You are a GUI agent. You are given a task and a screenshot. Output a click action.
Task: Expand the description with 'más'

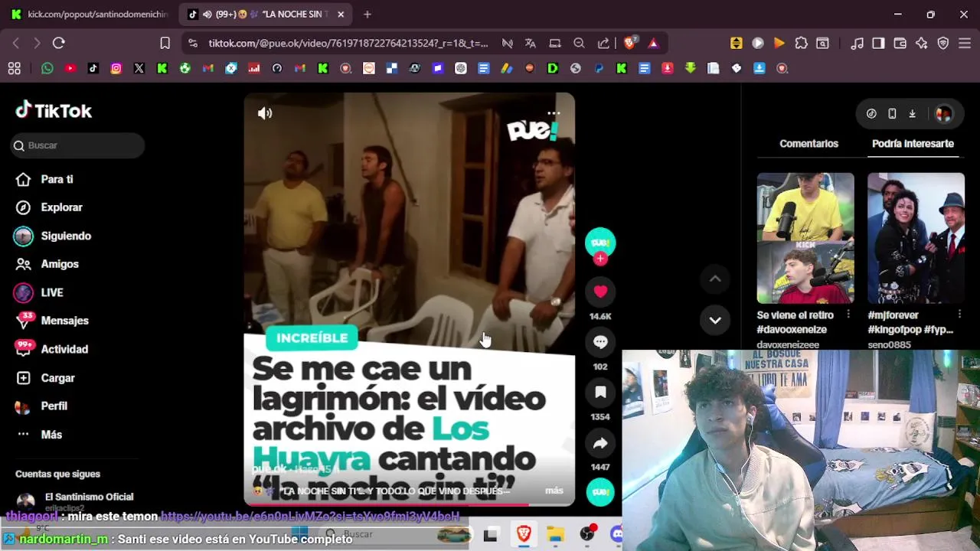[x=554, y=491]
